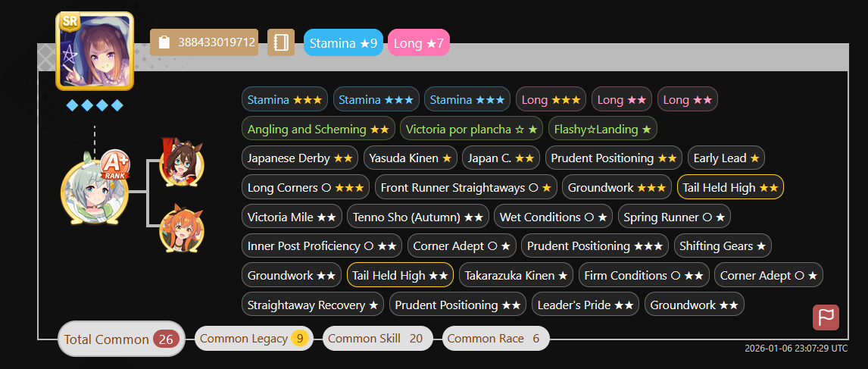Viewport: 868px width, 369px height.
Task: Click the Wet Conditions ○ tag
Action: [553, 217]
